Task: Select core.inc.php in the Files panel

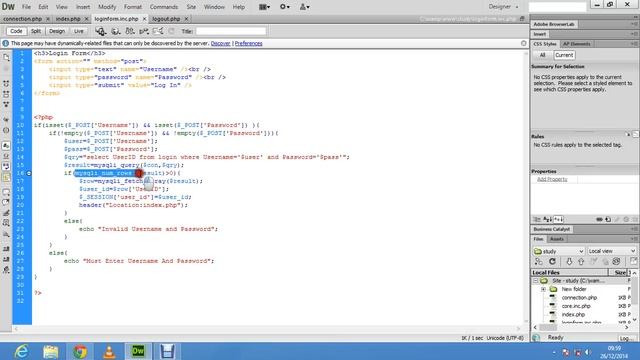Action: click(576, 306)
